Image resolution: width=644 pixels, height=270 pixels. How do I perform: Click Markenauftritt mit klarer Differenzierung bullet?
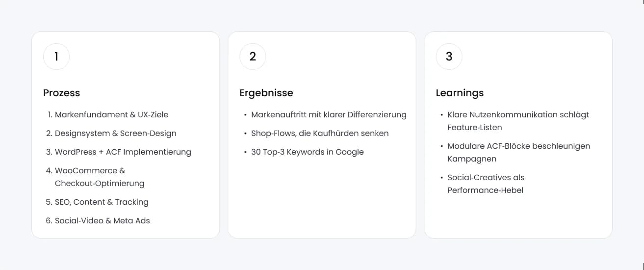pos(329,114)
